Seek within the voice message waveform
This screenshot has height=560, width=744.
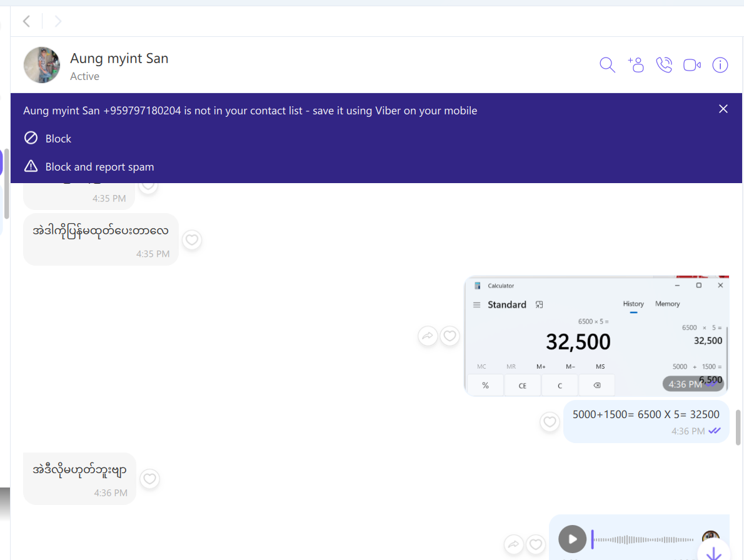click(644, 539)
